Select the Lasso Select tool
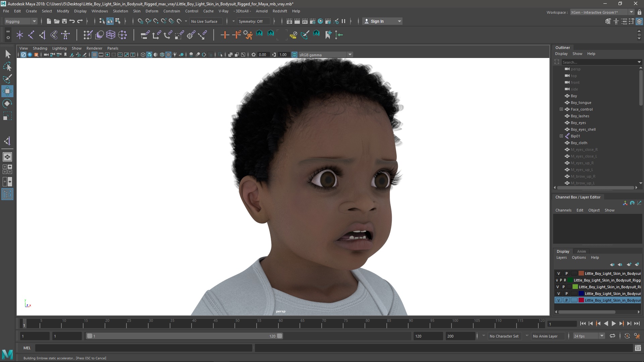The height and width of the screenshot is (362, 644). [7, 66]
